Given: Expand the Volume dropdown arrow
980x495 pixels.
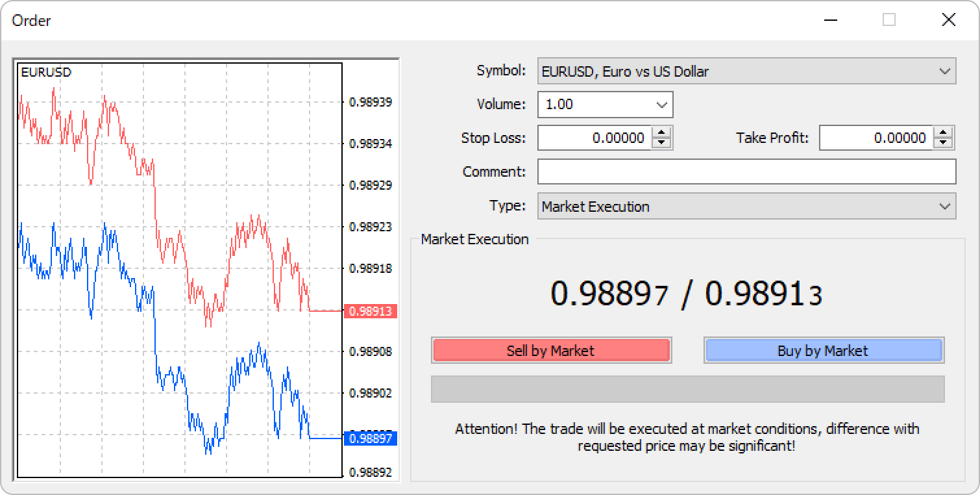Looking at the screenshot, I should pyautogui.click(x=661, y=105).
